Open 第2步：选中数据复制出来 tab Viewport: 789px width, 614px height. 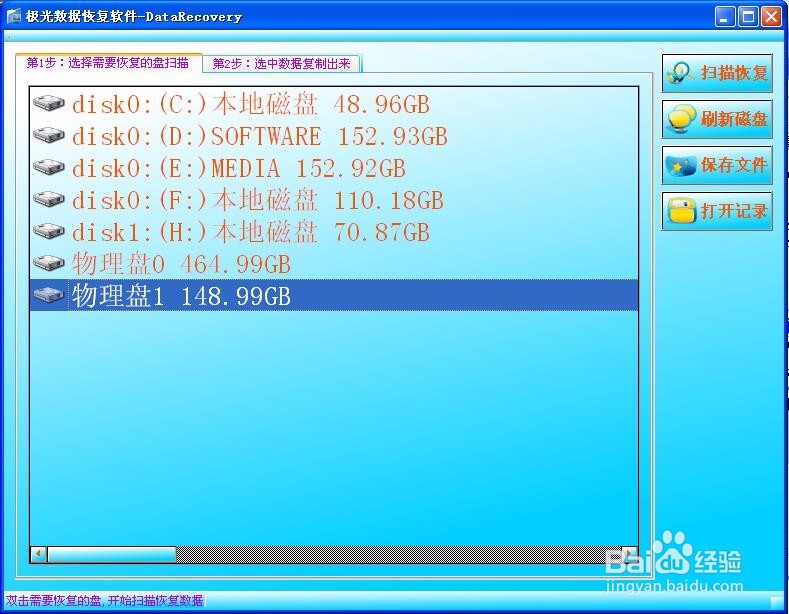coord(281,64)
